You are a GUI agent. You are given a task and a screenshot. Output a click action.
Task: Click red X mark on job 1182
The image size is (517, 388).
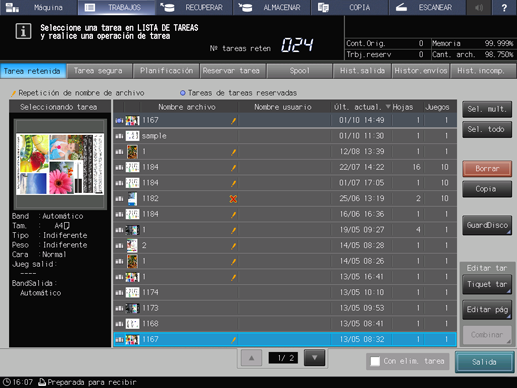click(233, 199)
